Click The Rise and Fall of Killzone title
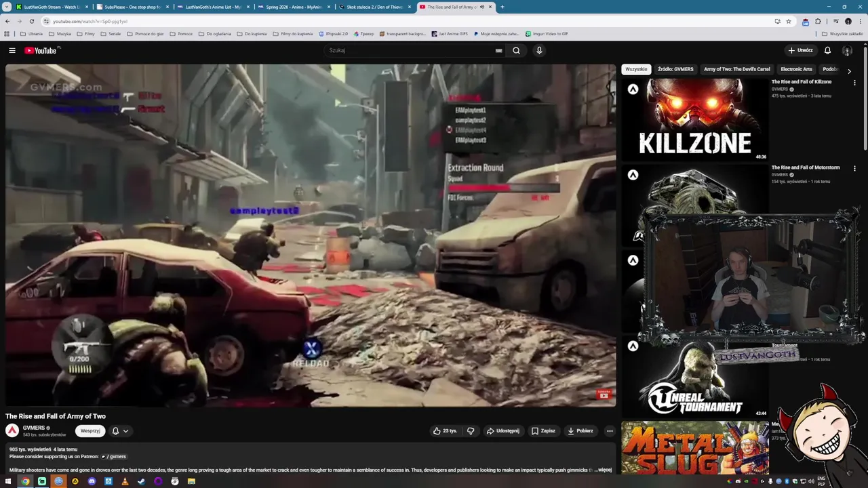Image resolution: width=868 pixels, height=488 pixels. click(801, 82)
